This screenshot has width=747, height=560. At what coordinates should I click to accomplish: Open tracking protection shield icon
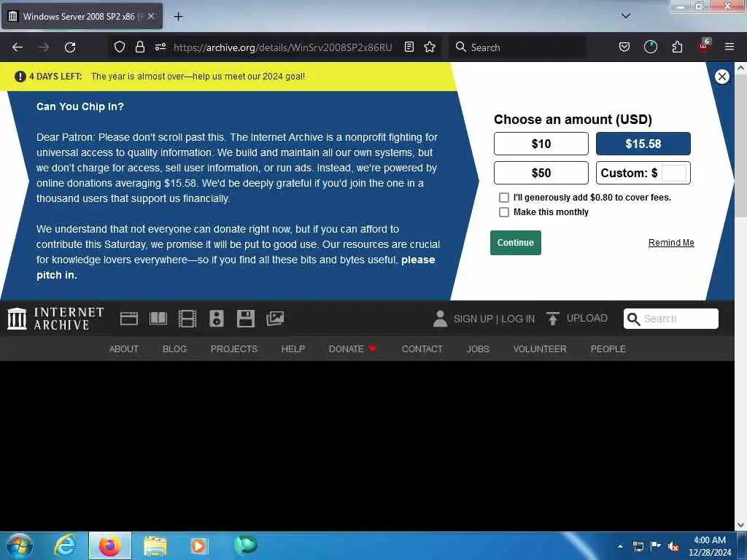tap(120, 47)
